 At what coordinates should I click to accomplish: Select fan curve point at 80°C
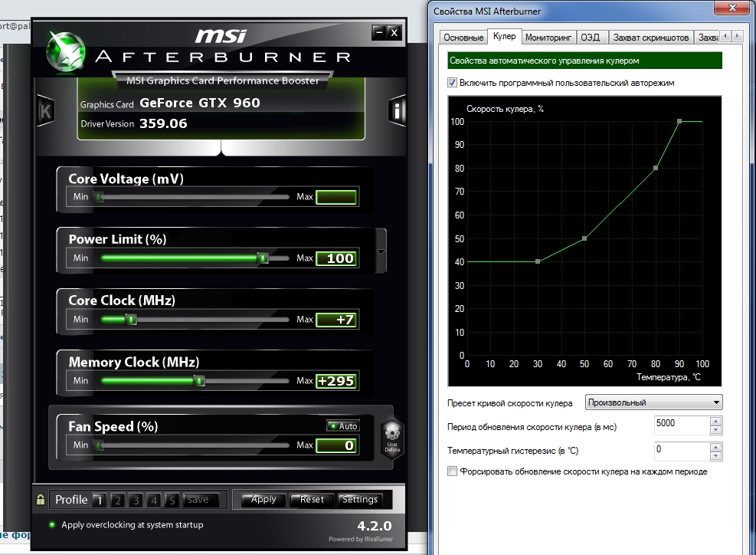point(656,168)
